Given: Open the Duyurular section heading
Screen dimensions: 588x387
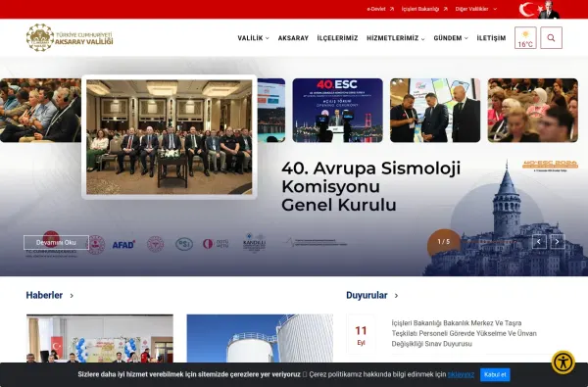Looking at the screenshot, I should 367,296.
